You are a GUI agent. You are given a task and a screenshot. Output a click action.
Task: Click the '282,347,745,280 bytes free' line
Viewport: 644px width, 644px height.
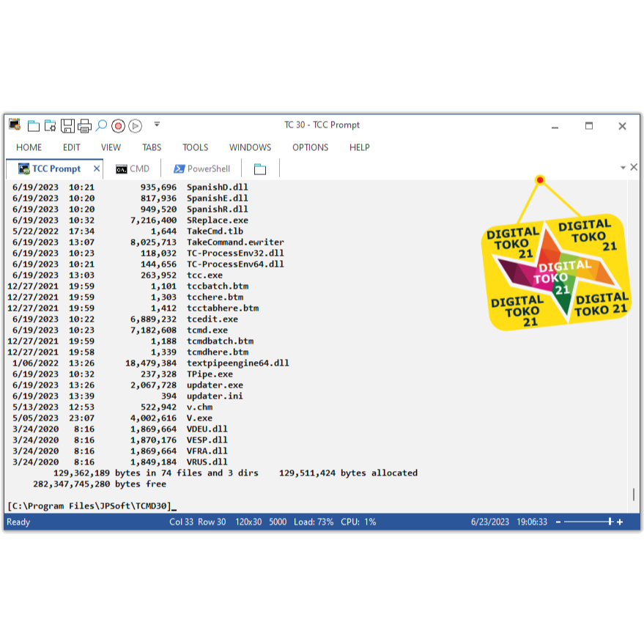pos(100,484)
